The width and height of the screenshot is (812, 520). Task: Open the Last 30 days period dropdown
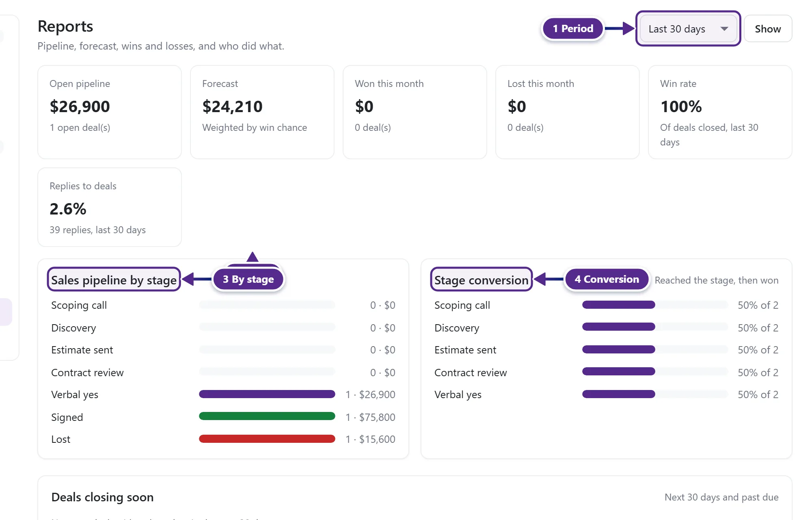tap(688, 29)
